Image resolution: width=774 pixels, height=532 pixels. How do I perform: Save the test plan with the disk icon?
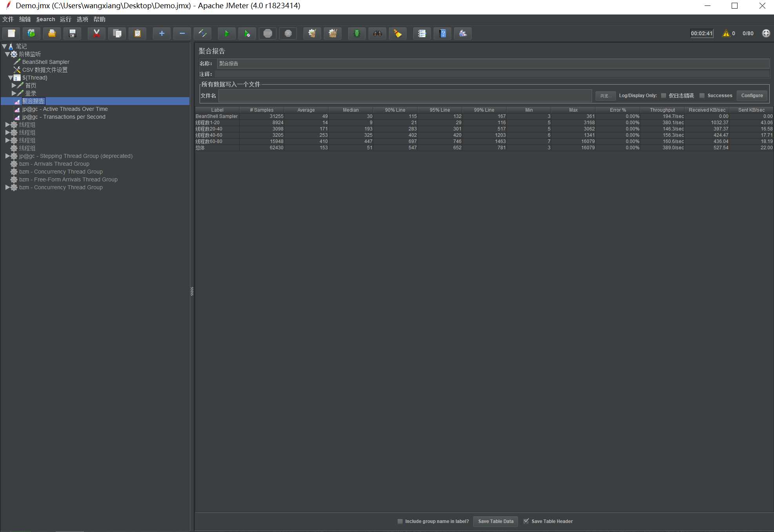point(73,33)
